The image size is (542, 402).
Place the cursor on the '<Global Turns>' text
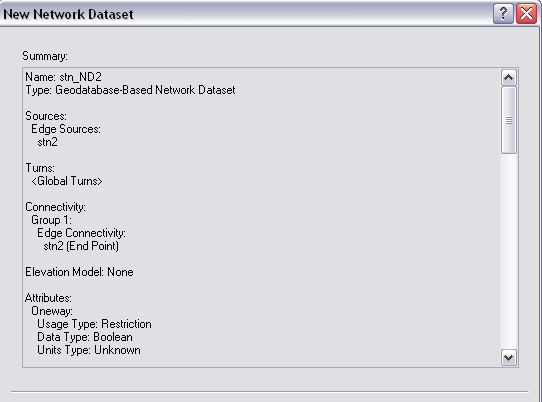(x=67, y=181)
